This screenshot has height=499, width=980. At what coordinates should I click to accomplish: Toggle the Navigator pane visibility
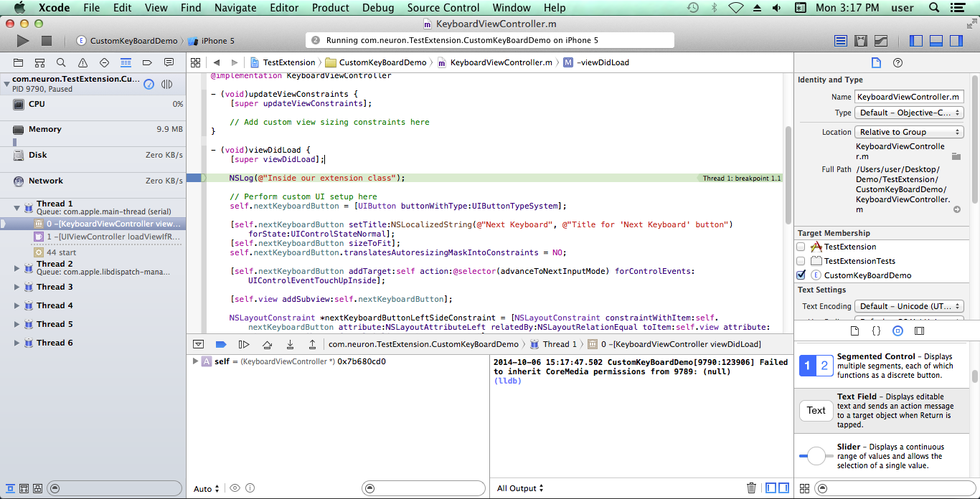pyautogui.click(x=916, y=41)
